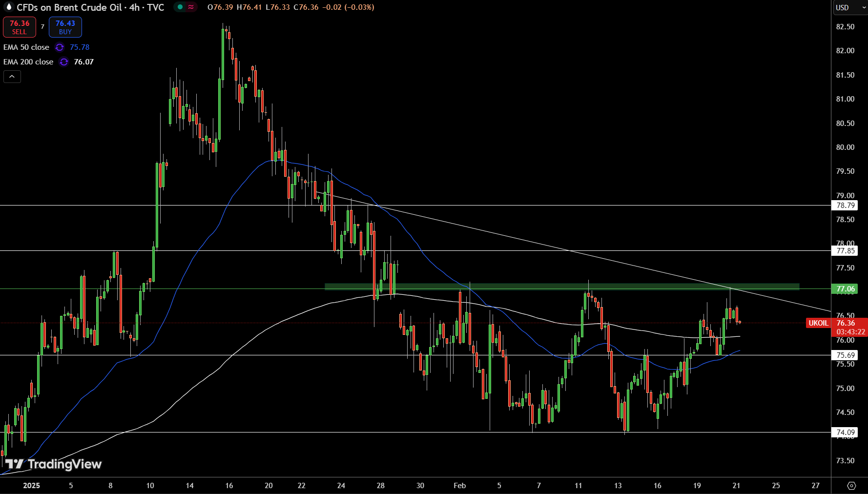Click the 2025 label on time axis

32,486
